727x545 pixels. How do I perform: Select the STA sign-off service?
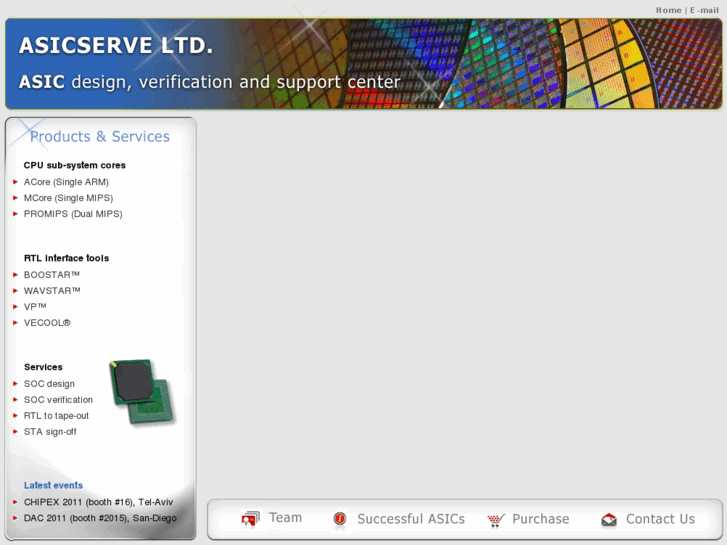point(50,432)
